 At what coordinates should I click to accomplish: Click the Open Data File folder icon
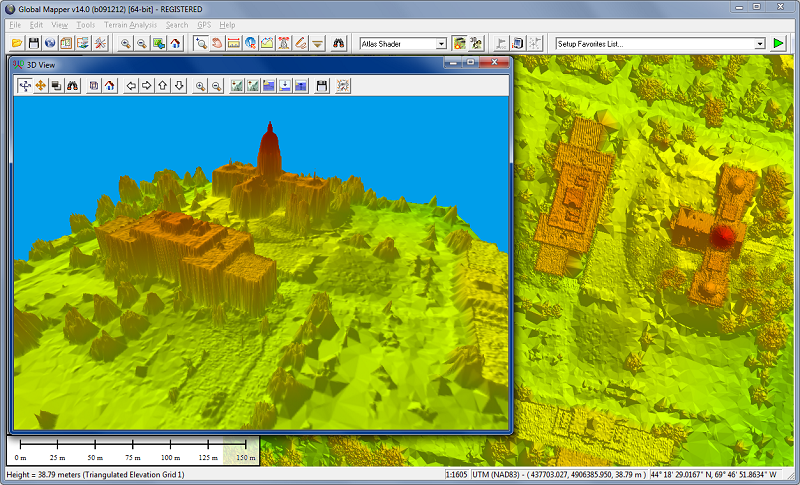click(x=17, y=44)
